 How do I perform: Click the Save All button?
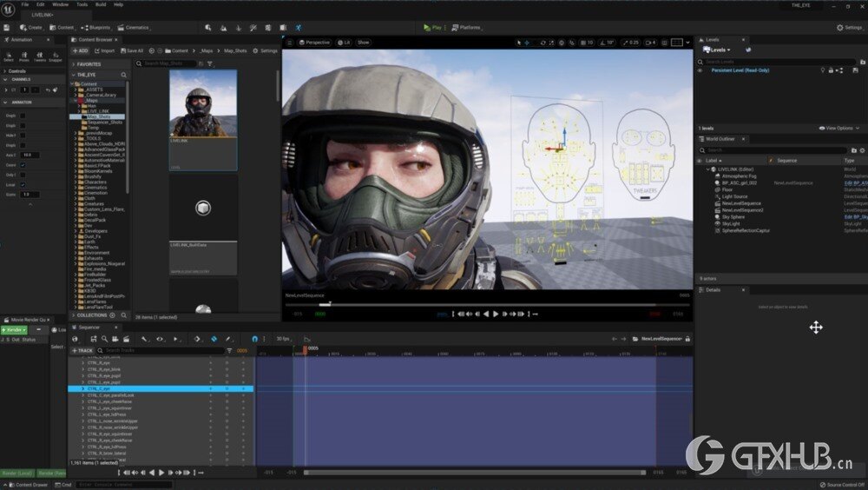click(132, 50)
